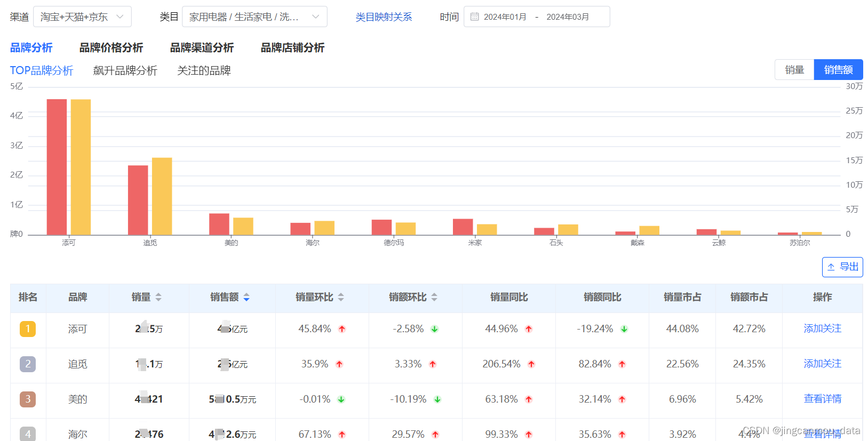Click yellow bar for 追觅 in chart
The image size is (868, 441).
(x=162, y=196)
